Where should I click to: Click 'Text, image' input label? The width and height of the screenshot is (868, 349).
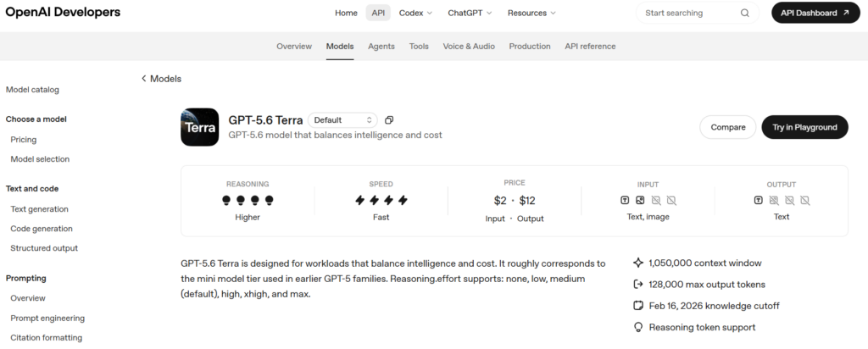[648, 217]
